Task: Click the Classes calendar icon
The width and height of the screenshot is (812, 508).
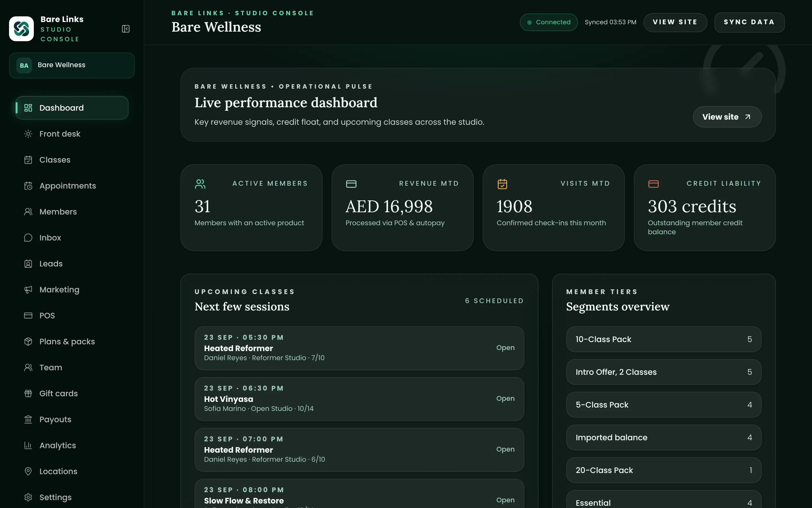Action: click(28, 160)
